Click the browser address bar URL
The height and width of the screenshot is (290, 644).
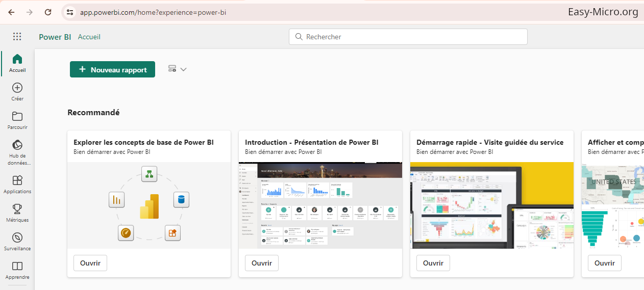pyautogui.click(x=153, y=12)
